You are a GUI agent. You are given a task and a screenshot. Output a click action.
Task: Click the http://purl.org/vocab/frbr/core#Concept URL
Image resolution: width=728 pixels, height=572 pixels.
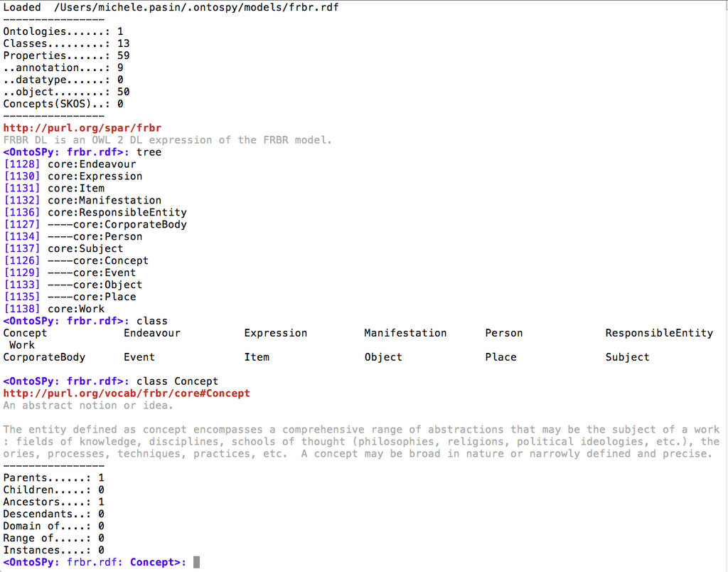pos(127,393)
